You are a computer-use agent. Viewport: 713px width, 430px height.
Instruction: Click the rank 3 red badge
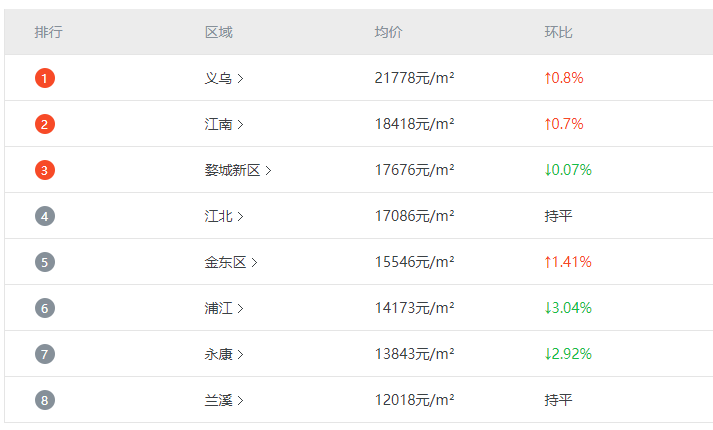45,170
